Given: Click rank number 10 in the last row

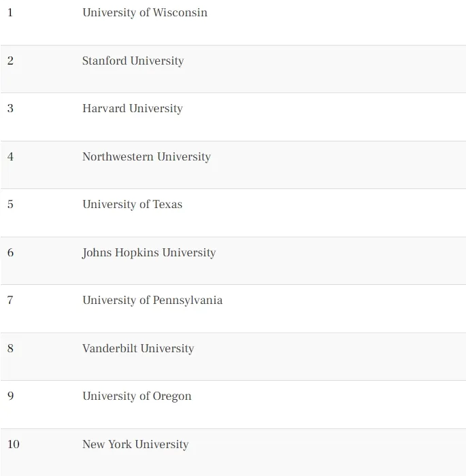Looking at the screenshot, I should tap(14, 445).
